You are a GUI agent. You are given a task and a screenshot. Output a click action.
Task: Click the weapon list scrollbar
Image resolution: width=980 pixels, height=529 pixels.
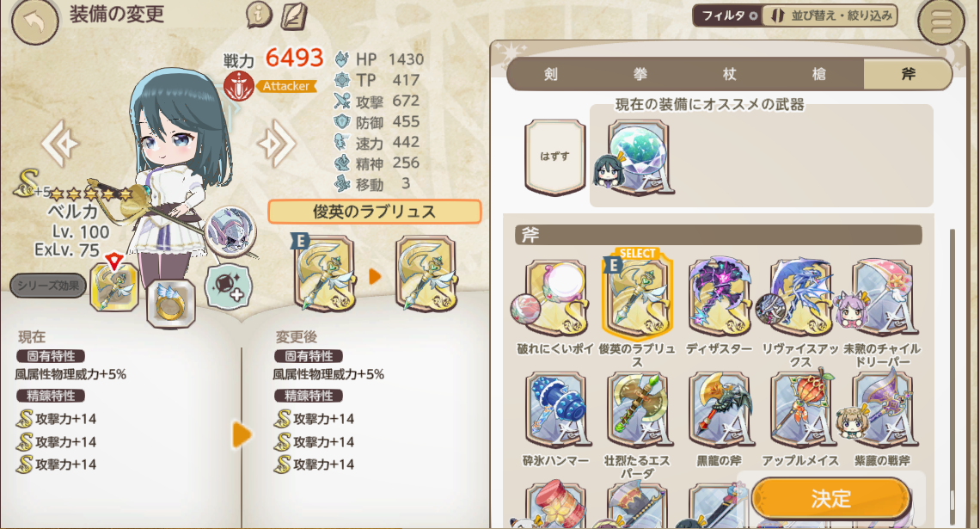952,375
